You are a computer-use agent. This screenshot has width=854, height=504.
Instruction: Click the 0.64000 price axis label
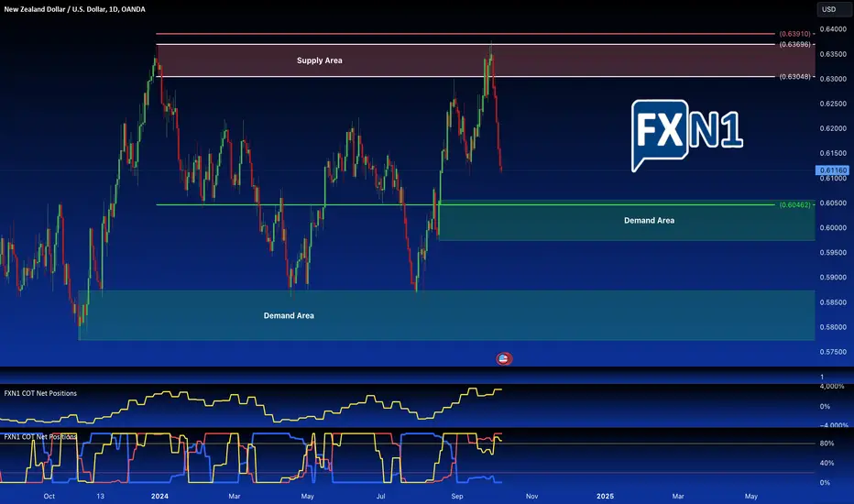click(x=833, y=29)
